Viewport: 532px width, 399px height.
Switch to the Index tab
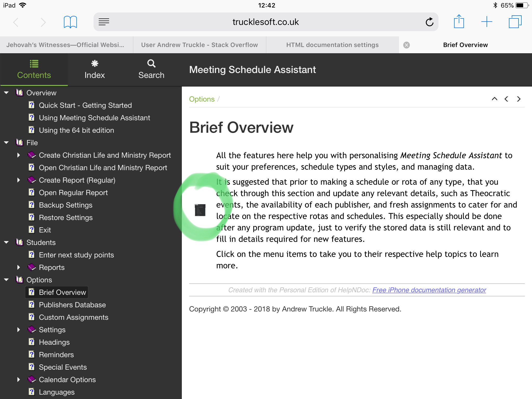95,70
